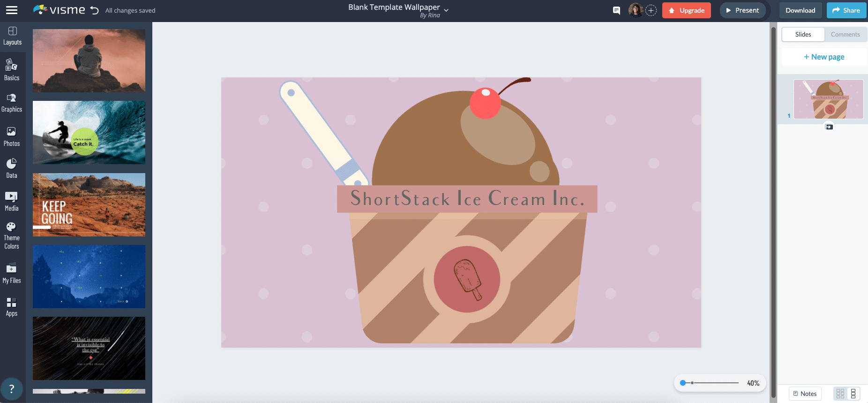Open Layouts panel in sidebar
The height and width of the screenshot is (403, 868).
(x=13, y=36)
